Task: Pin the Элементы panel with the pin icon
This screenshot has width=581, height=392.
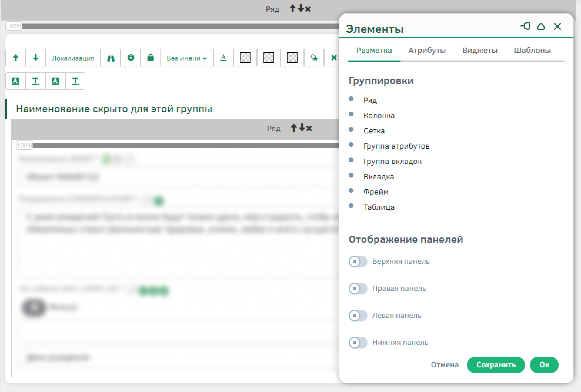Action: [525, 26]
